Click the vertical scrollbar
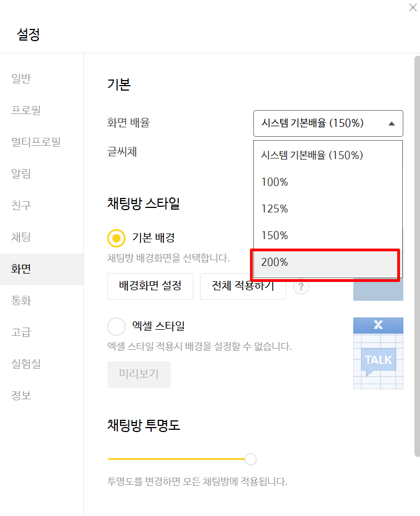Image resolution: width=420 pixels, height=516 pixels. click(x=417, y=256)
